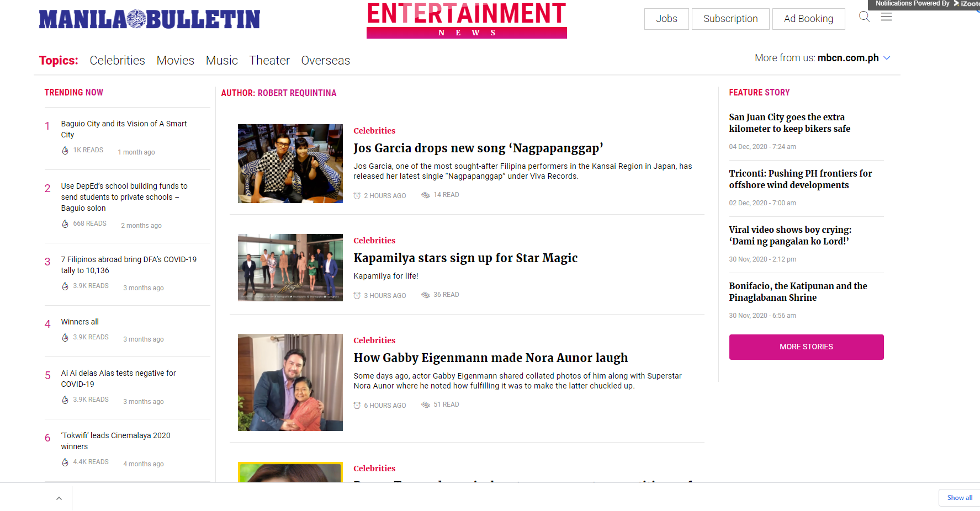The height and width of the screenshot is (511, 980).
Task: Click the 02 Dec, 2020 - 7:00 am date
Action: (x=762, y=203)
